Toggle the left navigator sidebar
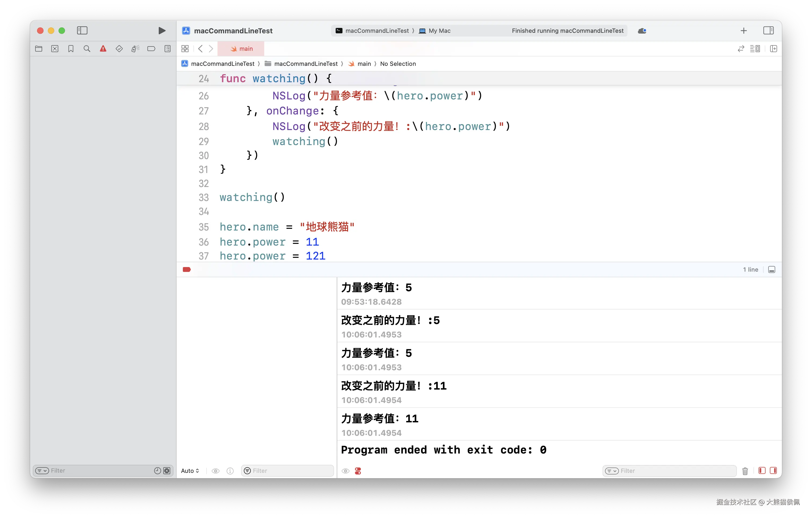The image size is (812, 518). pyautogui.click(x=82, y=31)
